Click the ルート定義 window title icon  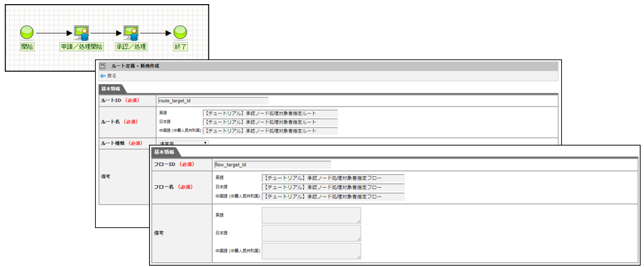pyautogui.click(x=103, y=66)
